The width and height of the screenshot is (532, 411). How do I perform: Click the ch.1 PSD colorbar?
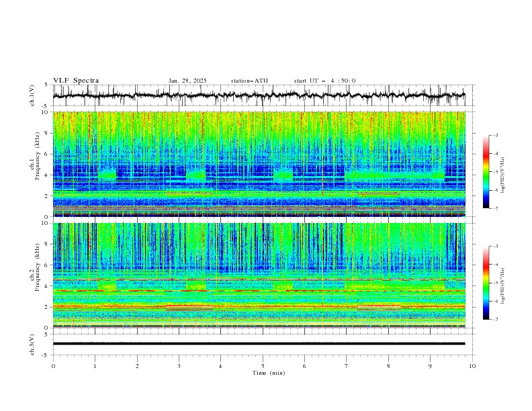(x=486, y=172)
